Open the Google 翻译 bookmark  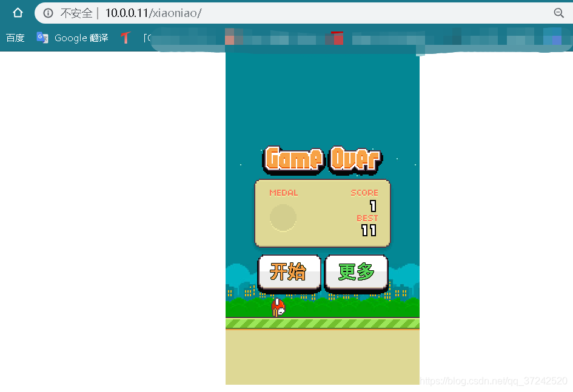72,38
